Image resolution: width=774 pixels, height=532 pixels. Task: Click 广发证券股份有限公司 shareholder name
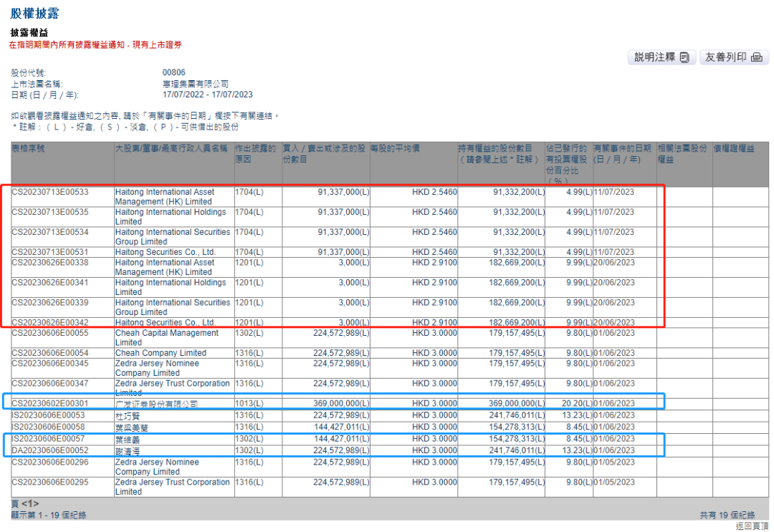click(156, 404)
